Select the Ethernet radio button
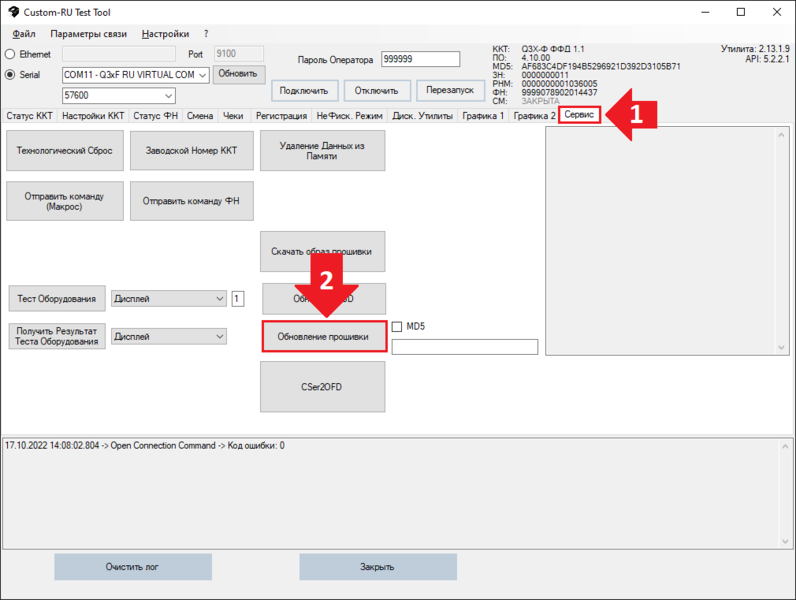Image resolution: width=796 pixels, height=600 pixels. point(11,54)
